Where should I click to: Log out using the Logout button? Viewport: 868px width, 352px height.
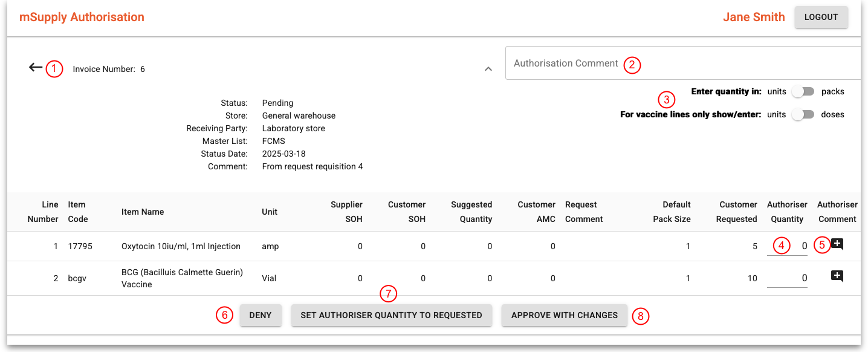(821, 17)
